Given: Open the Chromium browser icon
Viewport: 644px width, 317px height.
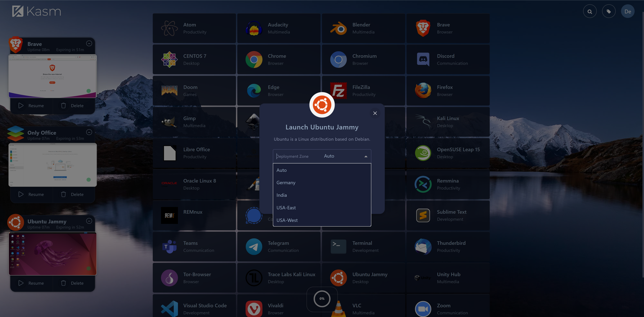Looking at the screenshot, I should pos(338,59).
